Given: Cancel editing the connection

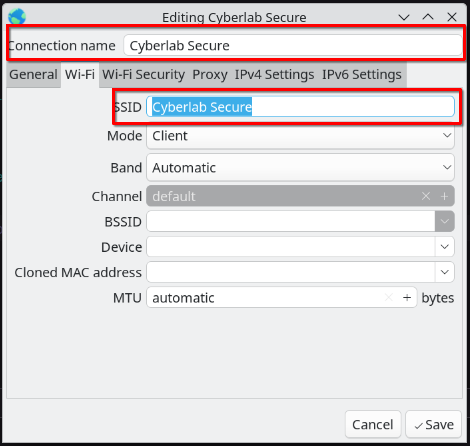Looking at the screenshot, I should (373, 425).
